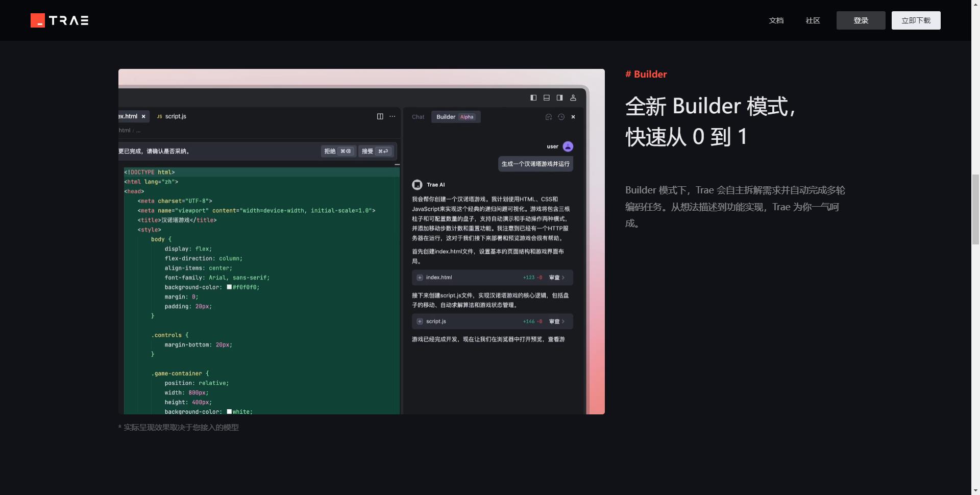Click the file icon beside index.html in chat
The width and height of the screenshot is (980, 495).
click(420, 278)
